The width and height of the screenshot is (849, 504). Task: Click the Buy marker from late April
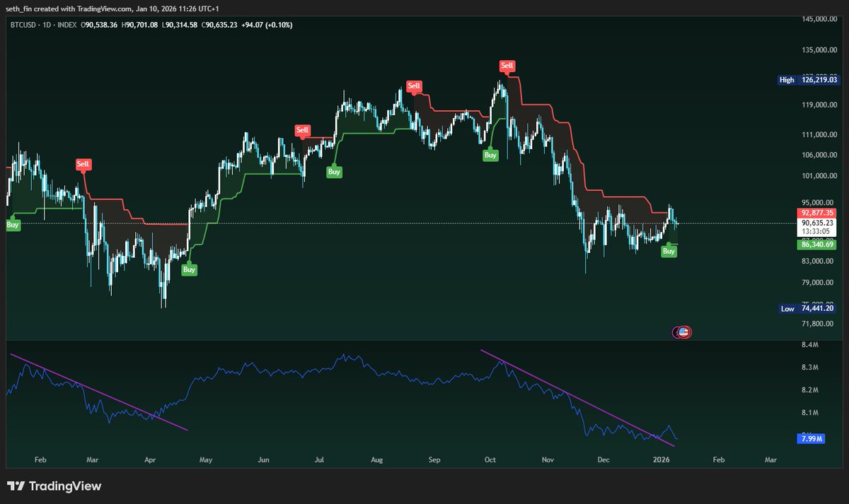coord(188,269)
